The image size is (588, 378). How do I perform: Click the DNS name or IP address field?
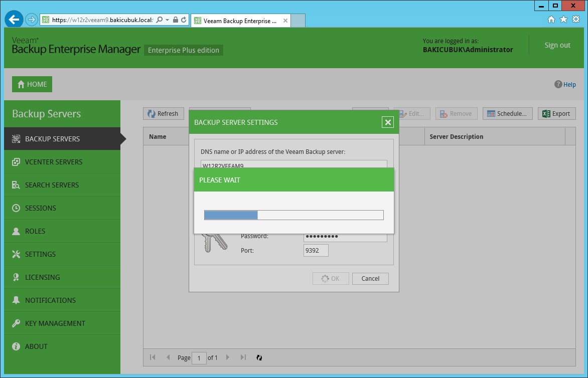tap(293, 164)
